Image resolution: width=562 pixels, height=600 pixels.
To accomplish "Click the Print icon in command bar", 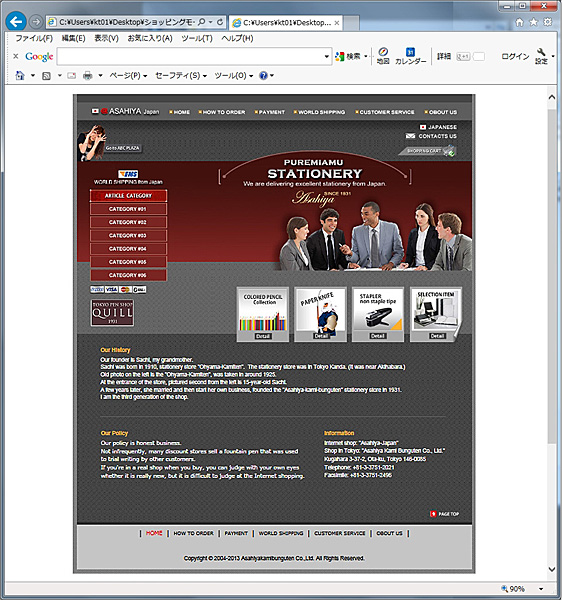I will [88, 76].
